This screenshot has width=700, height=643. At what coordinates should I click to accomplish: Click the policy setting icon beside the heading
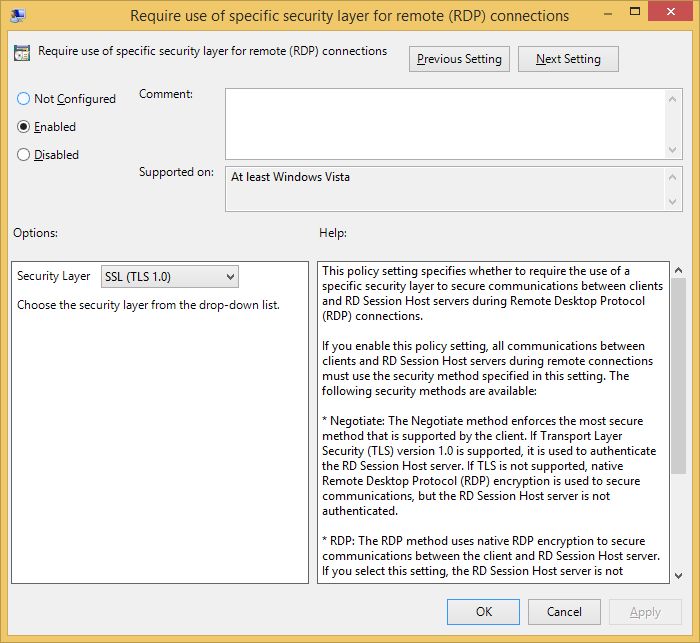[22, 52]
